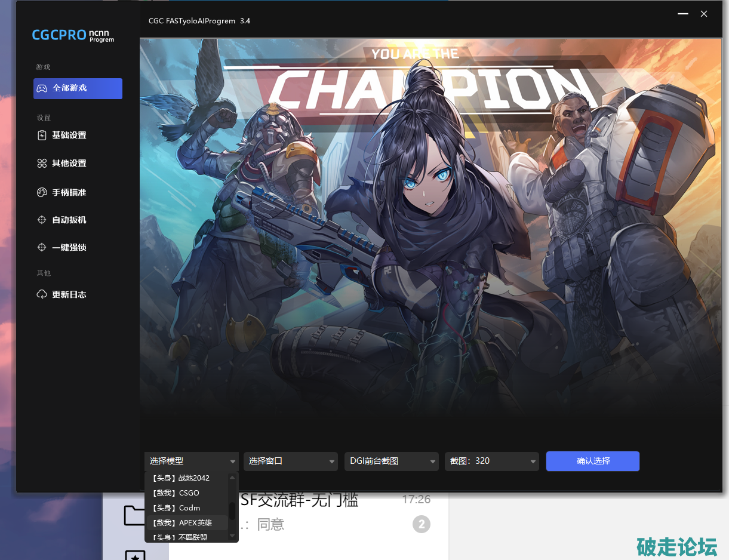Open the 选择窗口 dropdown

(290, 461)
